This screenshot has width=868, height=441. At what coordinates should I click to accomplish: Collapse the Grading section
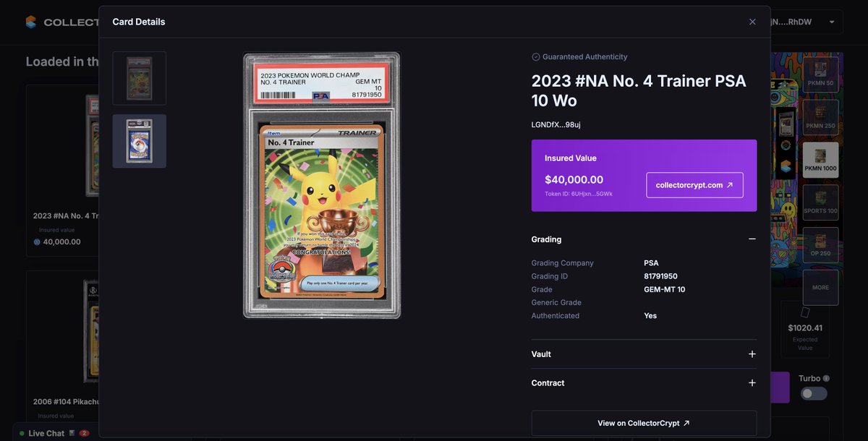click(752, 239)
